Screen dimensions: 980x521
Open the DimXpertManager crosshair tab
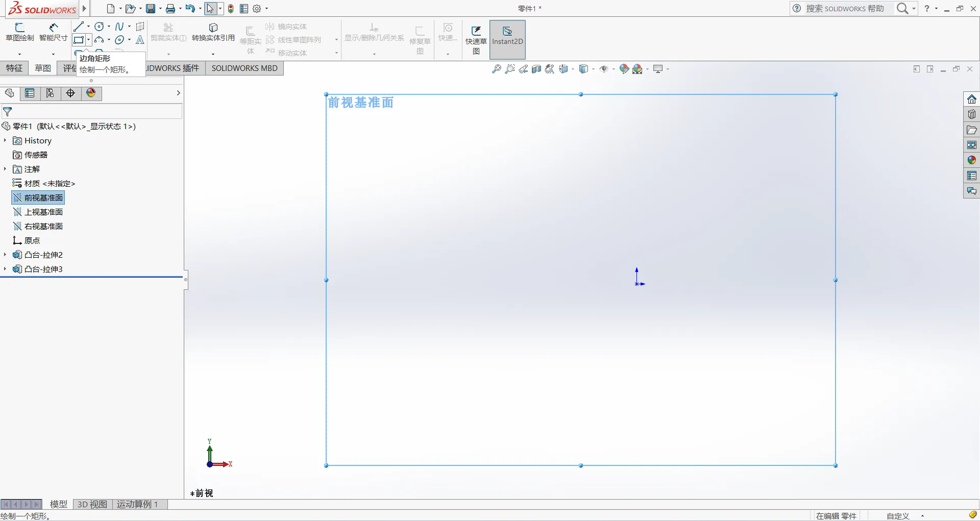click(x=70, y=93)
